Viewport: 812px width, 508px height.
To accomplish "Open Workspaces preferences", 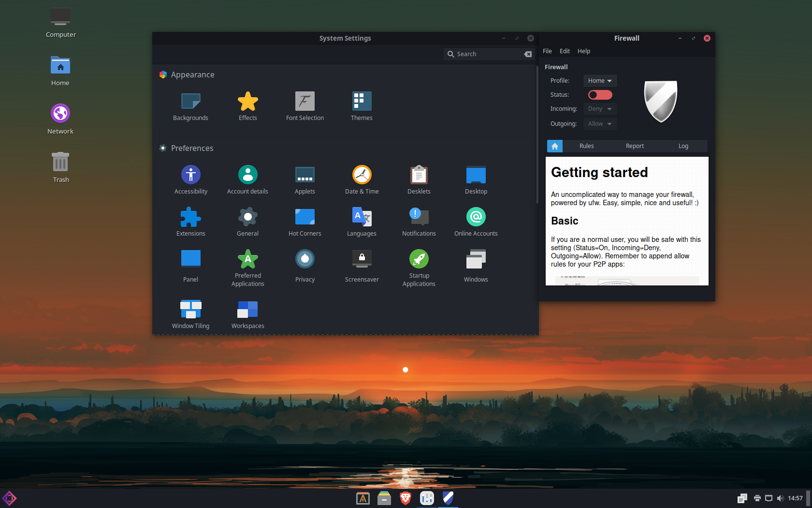I will [x=247, y=314].
